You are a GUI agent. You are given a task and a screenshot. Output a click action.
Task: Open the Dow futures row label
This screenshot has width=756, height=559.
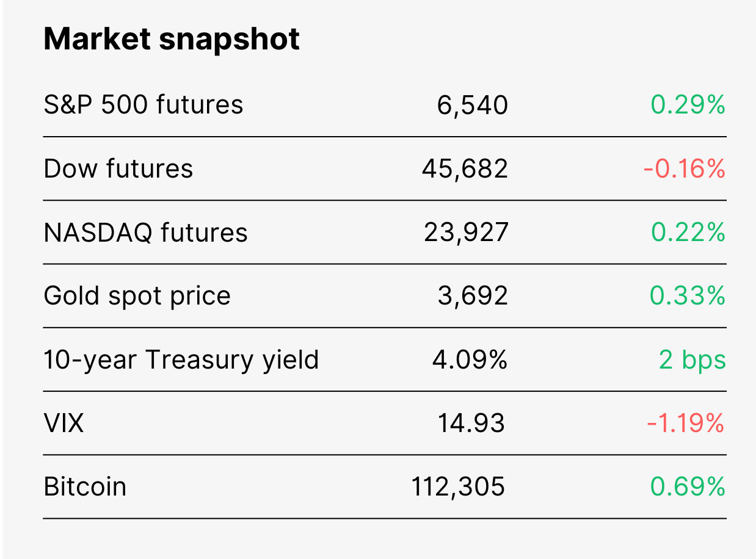pos(118,168)
